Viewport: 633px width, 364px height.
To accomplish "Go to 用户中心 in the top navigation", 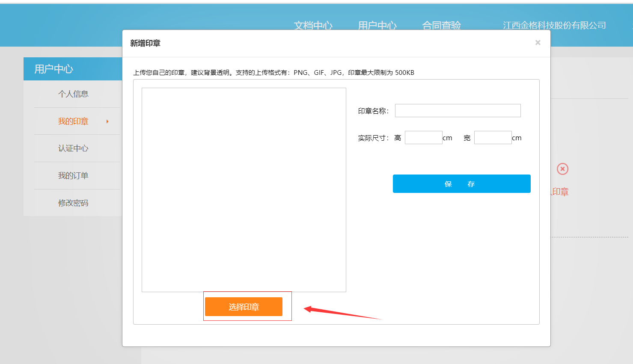I will pyautogui.click(x=377, y=25).
